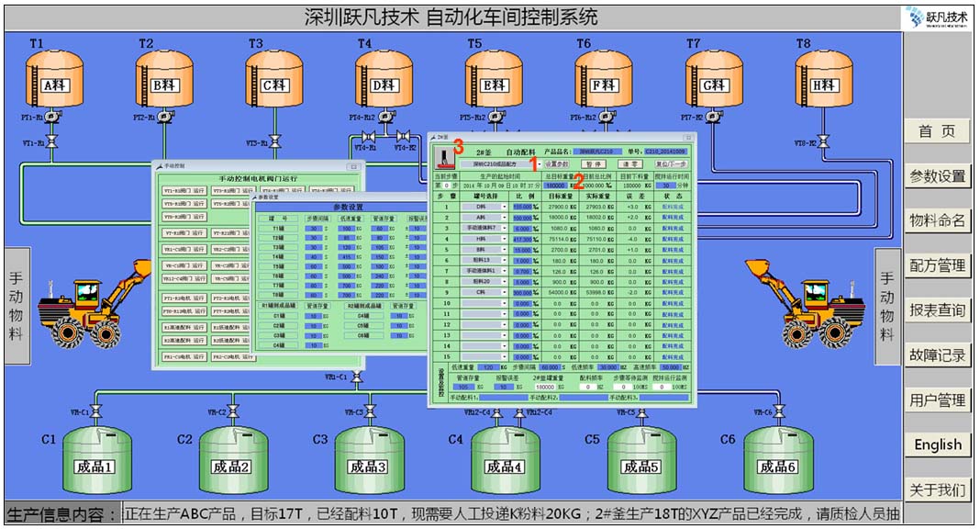The width and height of the screenshot is (980, 529).
Task: Select the C2 成品2 product tank
Action: click(232, 460)
